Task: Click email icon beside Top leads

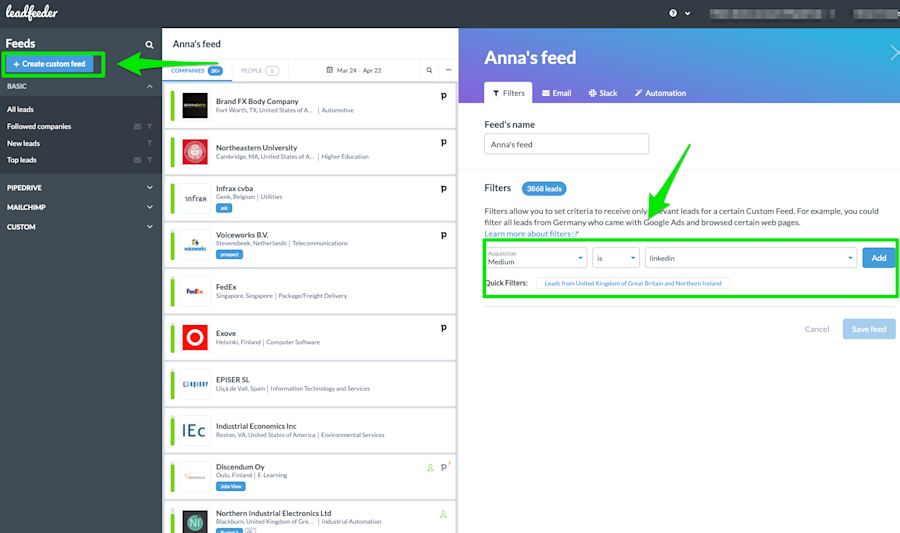Action: pos(137,160)
